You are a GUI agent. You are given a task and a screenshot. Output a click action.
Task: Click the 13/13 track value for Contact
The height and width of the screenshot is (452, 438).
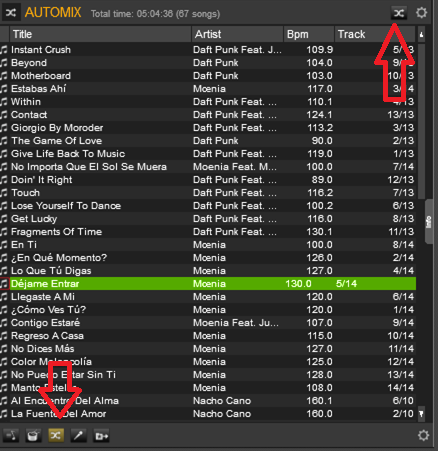point(400,115)
